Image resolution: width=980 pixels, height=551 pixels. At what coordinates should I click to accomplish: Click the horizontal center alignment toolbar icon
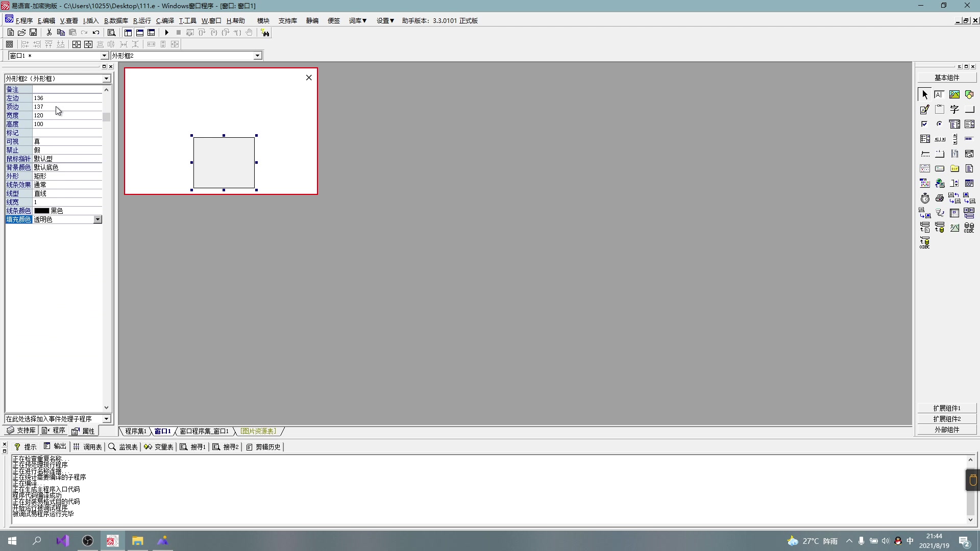coord(77,44)
